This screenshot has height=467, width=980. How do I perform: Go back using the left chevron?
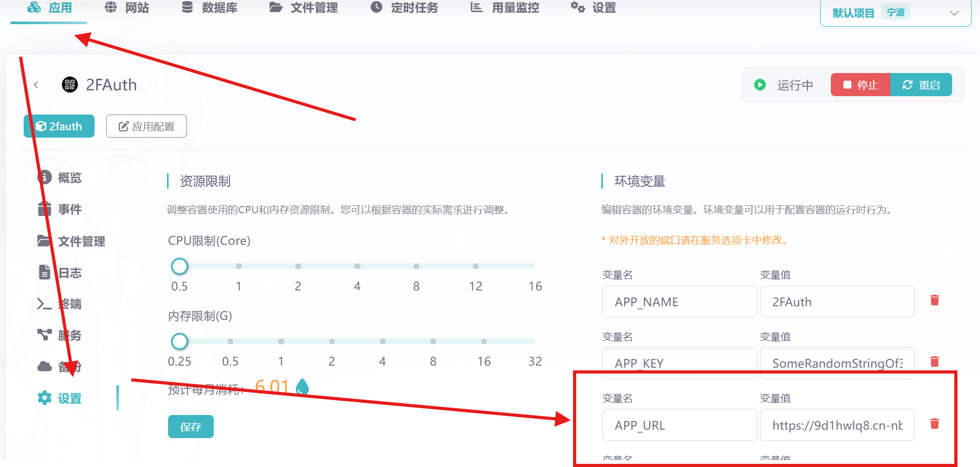coord(36,85)
